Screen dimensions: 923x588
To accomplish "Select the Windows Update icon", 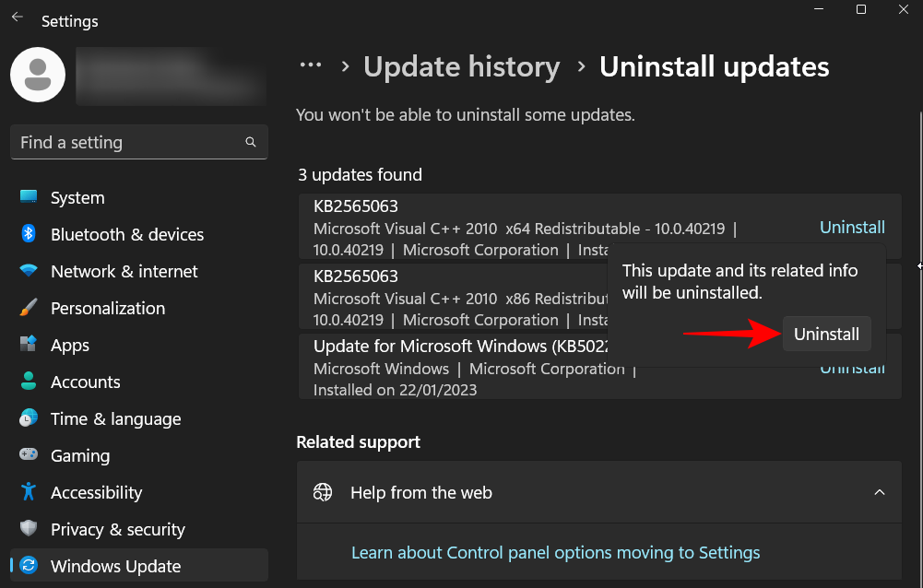I will (29, 566).
